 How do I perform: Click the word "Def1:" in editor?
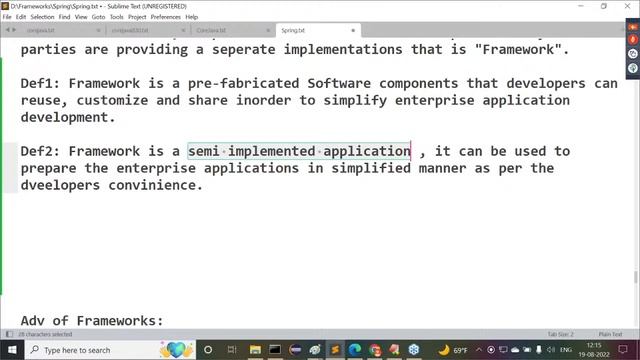[x=40, y=83]
